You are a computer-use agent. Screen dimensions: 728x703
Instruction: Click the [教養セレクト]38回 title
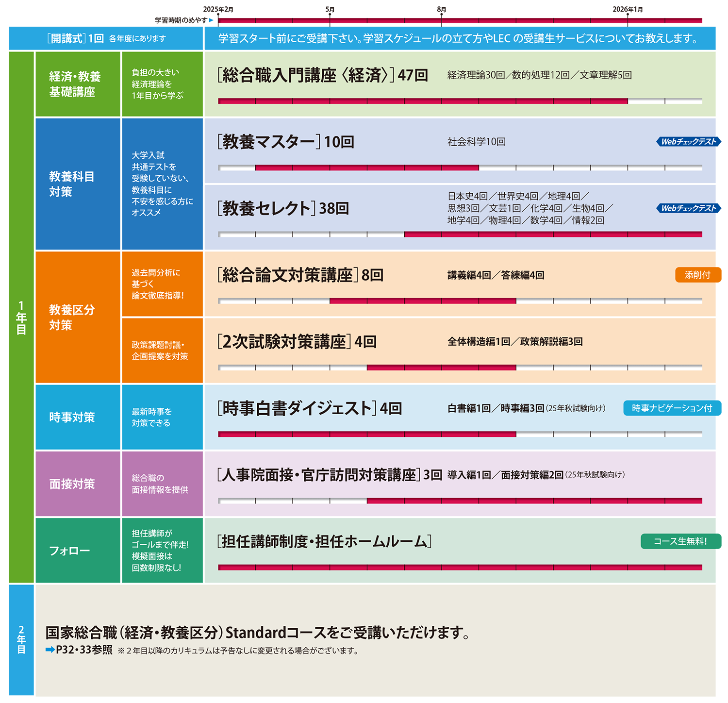click(283, 208)
